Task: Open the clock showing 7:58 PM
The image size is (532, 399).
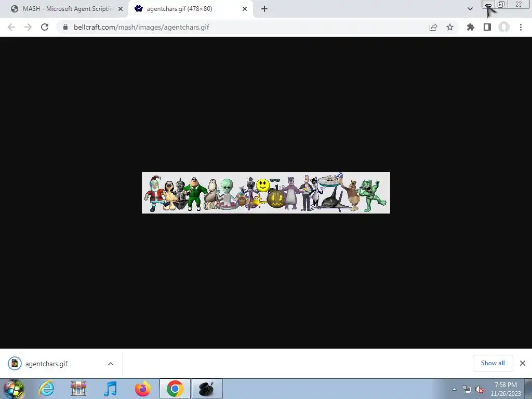Action: tap(506, 389)
